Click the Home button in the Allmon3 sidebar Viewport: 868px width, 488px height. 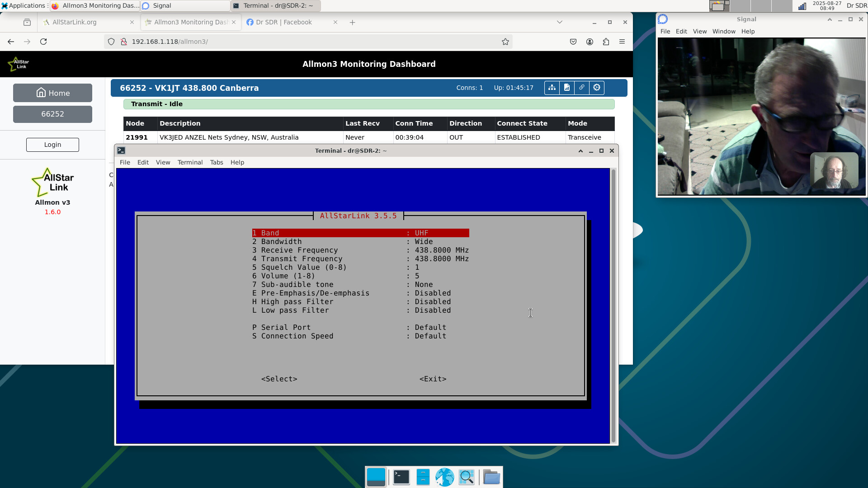[52, 93]
